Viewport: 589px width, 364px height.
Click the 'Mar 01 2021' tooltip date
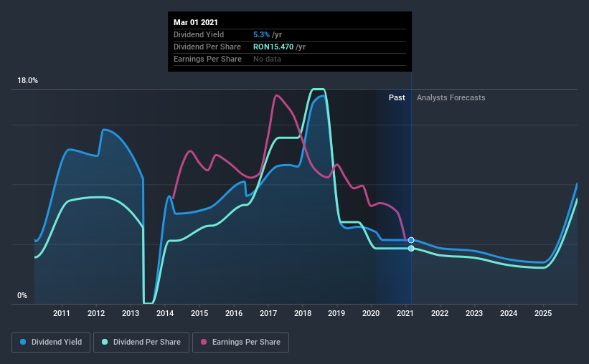[x=196, y=22]
